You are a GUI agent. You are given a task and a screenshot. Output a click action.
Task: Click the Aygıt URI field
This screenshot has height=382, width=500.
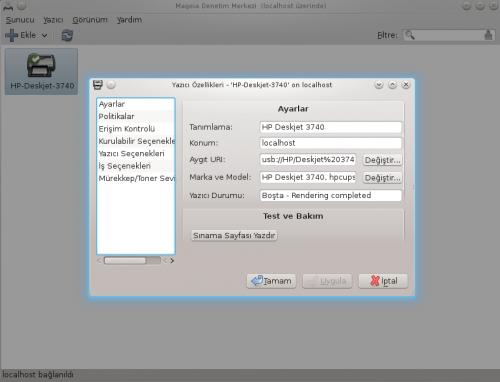(x=308, y=159)
